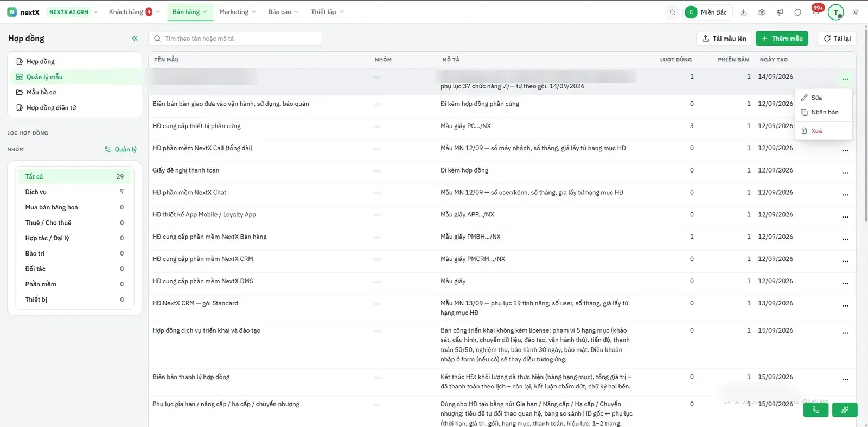Toggle the light/dark theme sun icon
868x427 pixels.
click(x=856, y=12)
